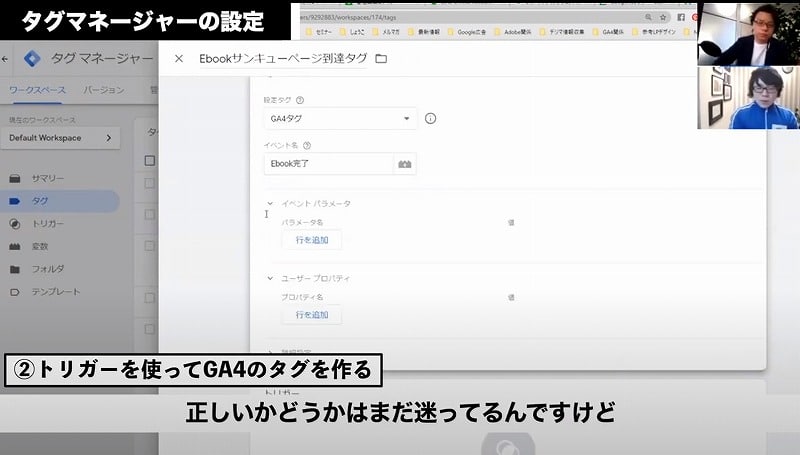
Task: Click the upper webcam video of man in jacket
Action: click(x=748, y=34)
